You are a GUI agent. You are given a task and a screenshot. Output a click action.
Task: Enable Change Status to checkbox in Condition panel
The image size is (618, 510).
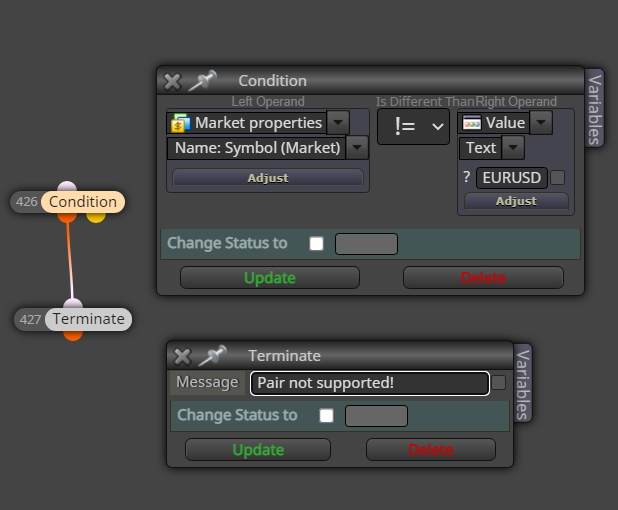coord(316,244)
